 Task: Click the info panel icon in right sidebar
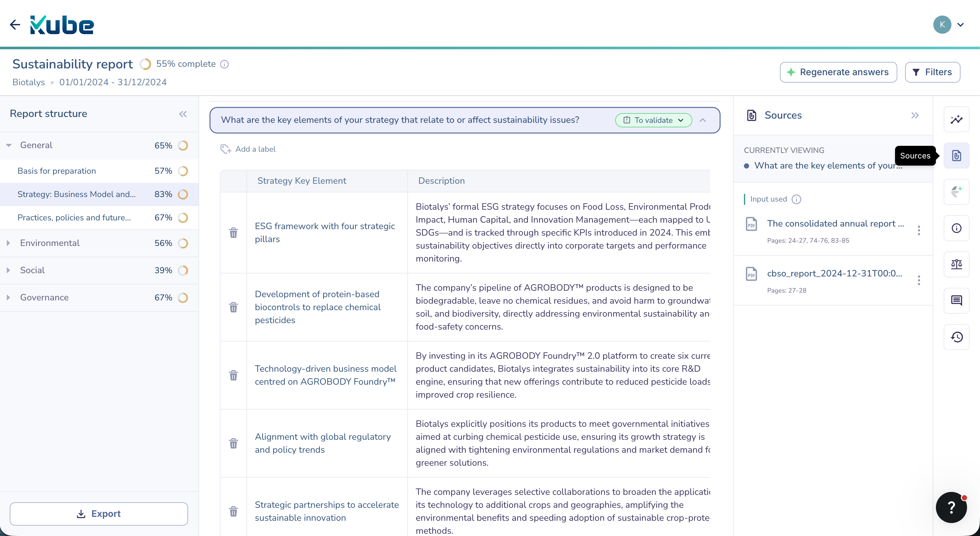tap(957, 228)
